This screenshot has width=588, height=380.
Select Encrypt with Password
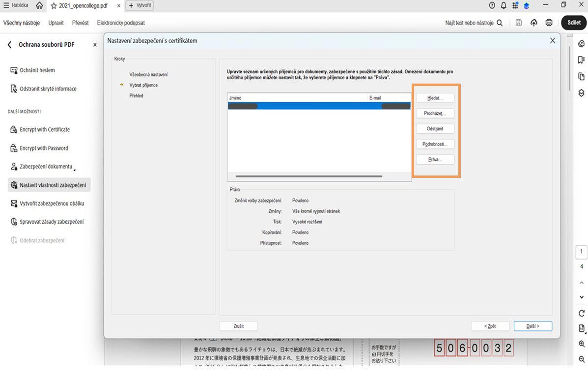pyautogui.click(x=39, y=148)
